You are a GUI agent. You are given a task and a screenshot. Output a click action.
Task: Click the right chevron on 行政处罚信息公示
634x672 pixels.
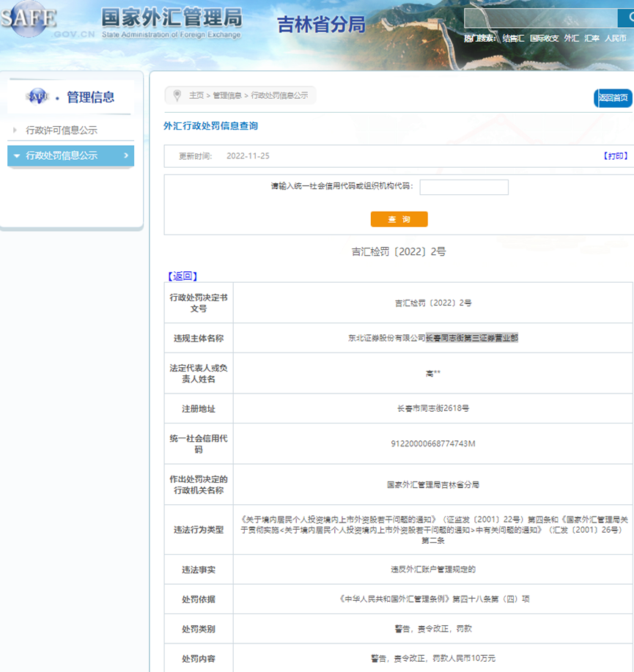point(126,155)
